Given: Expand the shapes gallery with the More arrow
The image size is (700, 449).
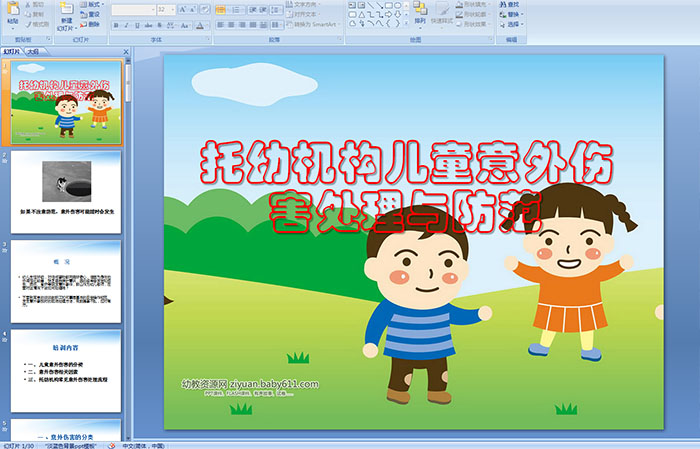Looking at the screenshot, I should [x=406, y=23].
